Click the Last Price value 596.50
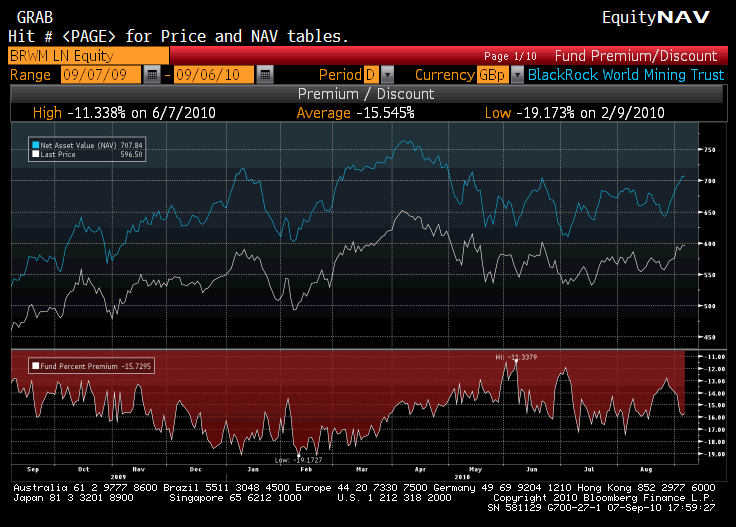736x527 pixels. click(131, 154)
